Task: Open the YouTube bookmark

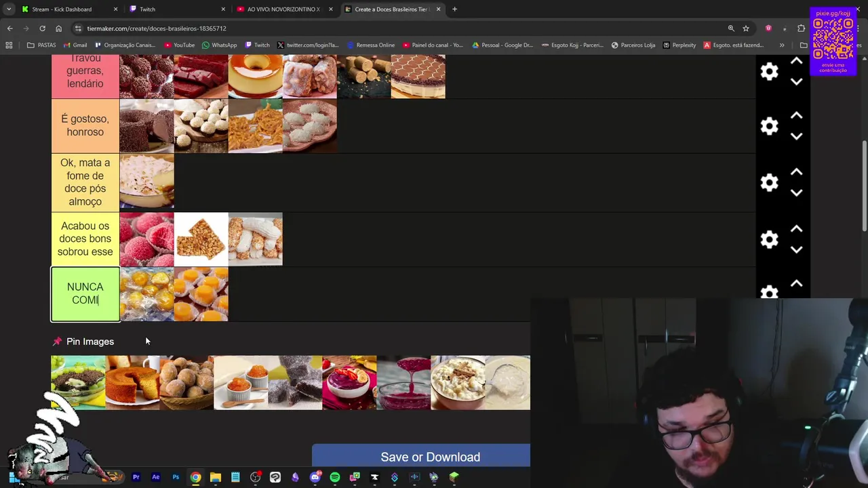Action: tap(179, 45)
